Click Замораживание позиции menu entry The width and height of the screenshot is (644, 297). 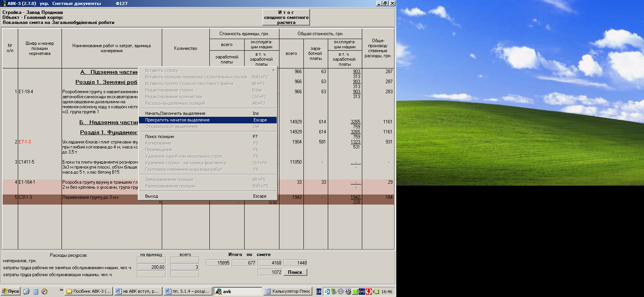click(208, 179)
